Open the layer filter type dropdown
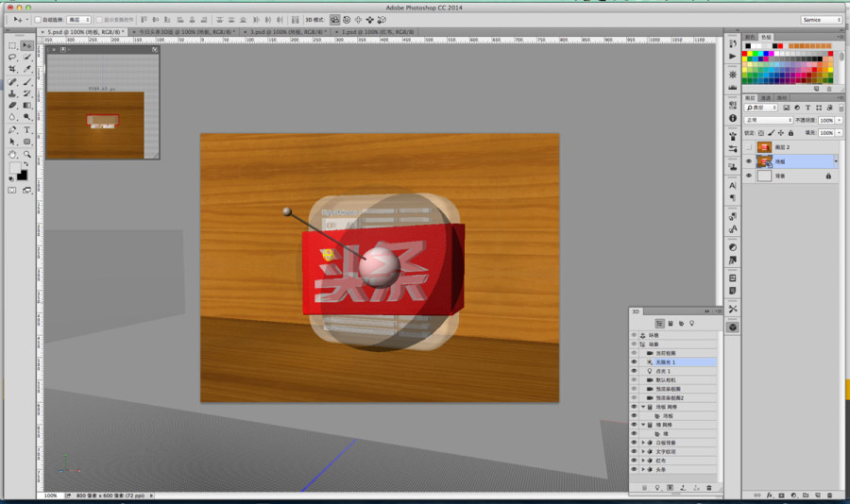The height and width of the screenshot is (504, 850). point(761,108)
